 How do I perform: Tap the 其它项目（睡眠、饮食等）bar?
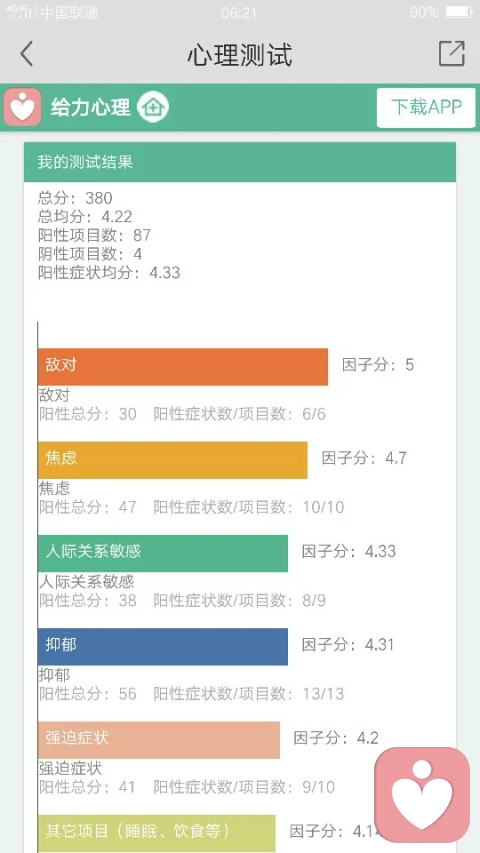click(157, 833)
